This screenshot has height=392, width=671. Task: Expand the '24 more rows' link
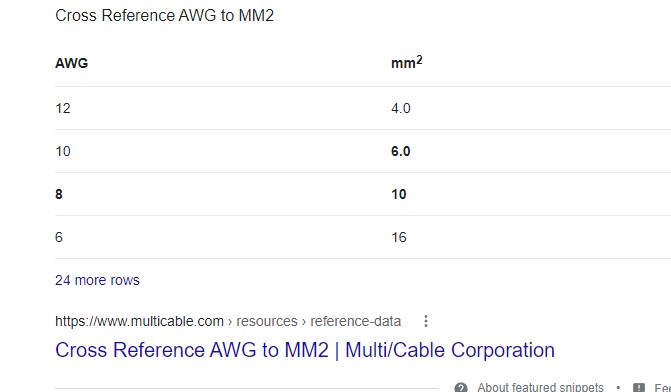click(97, 280)
